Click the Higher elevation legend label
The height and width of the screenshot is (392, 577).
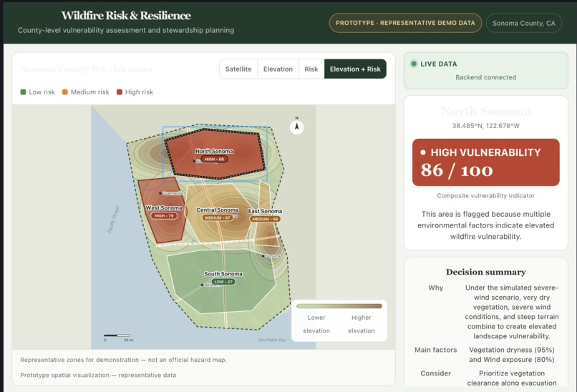tap(362, 324)
